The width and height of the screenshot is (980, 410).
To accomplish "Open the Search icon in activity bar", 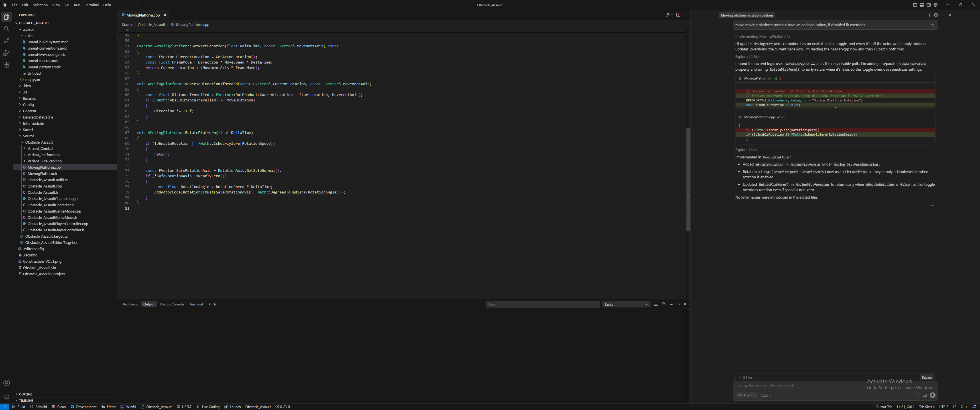I will [x=7, y=28].
